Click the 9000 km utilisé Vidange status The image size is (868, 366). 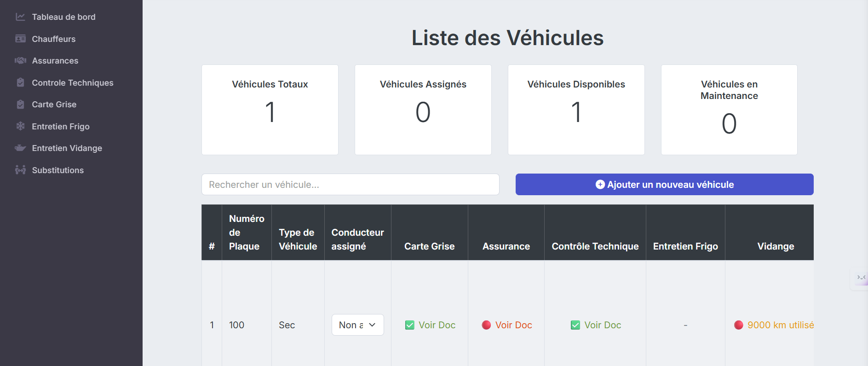click(x=780, y=325)
